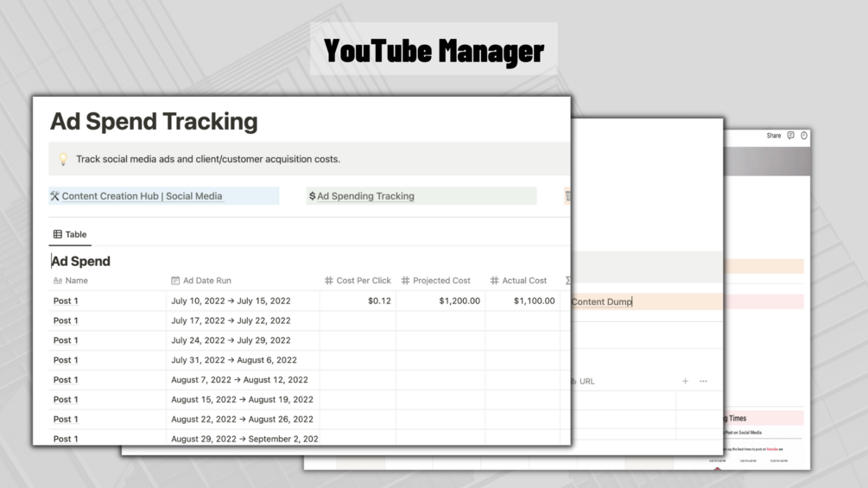
Task: Click the comments icon in back window
Action: [x=790, y=136]
